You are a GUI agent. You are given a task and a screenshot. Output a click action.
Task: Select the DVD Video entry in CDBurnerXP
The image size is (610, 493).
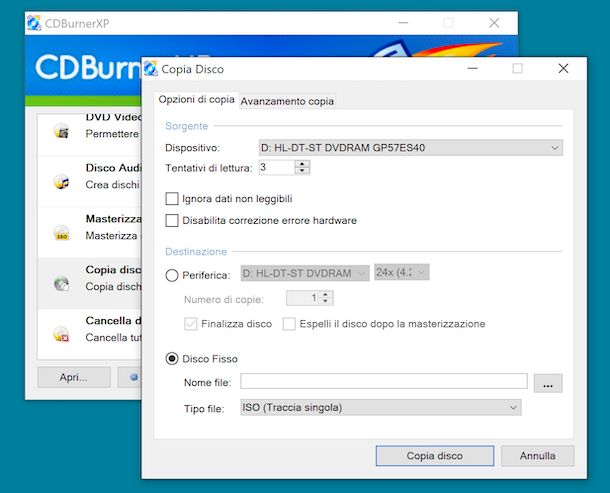point(89,134)
